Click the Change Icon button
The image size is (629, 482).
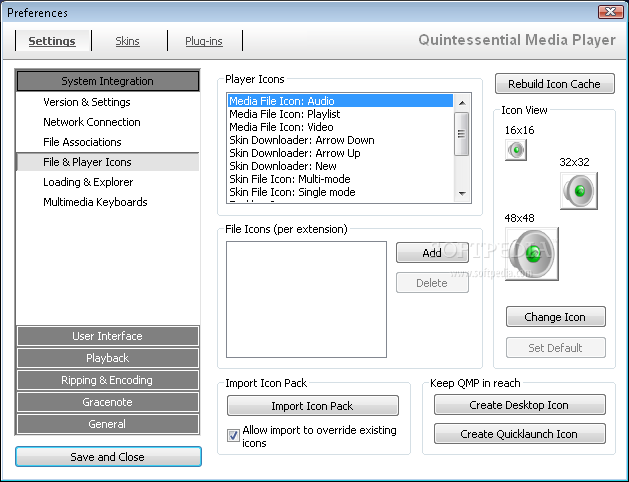pos(556,317)
